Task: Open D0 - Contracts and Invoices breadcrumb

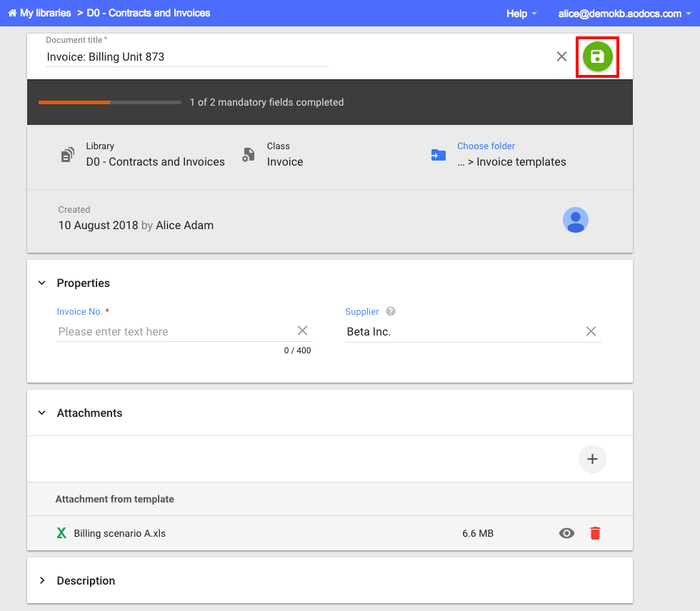Action: tap(149, 13)
